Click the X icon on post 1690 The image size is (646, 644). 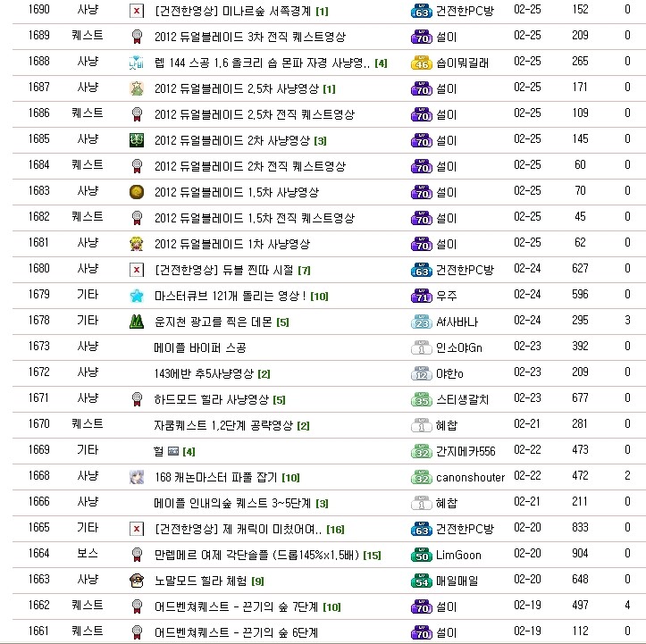point(137,11)
